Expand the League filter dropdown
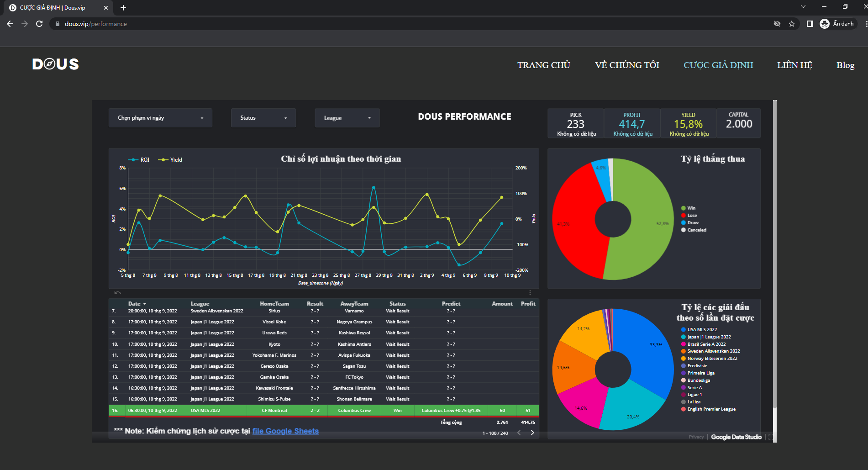Screen dimensions: 868x470 [x=347, y=118]
